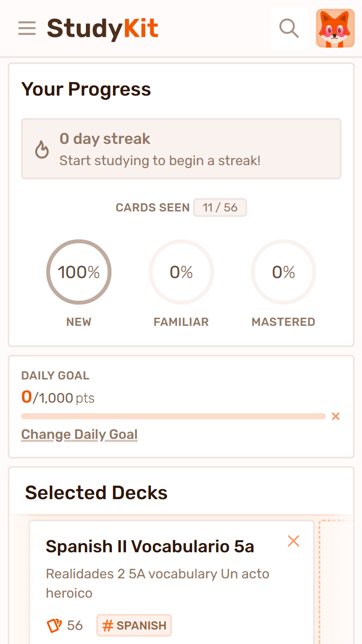Open the Change Daily Goal link
Viewport: 362px width, 644px height.
click(79, 434)
